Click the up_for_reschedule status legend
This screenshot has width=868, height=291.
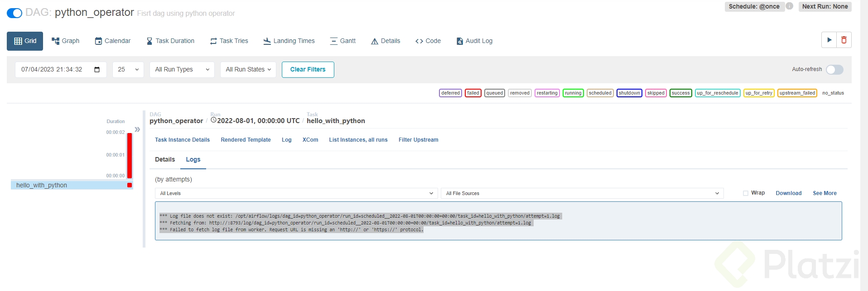(x=718, y=93)
